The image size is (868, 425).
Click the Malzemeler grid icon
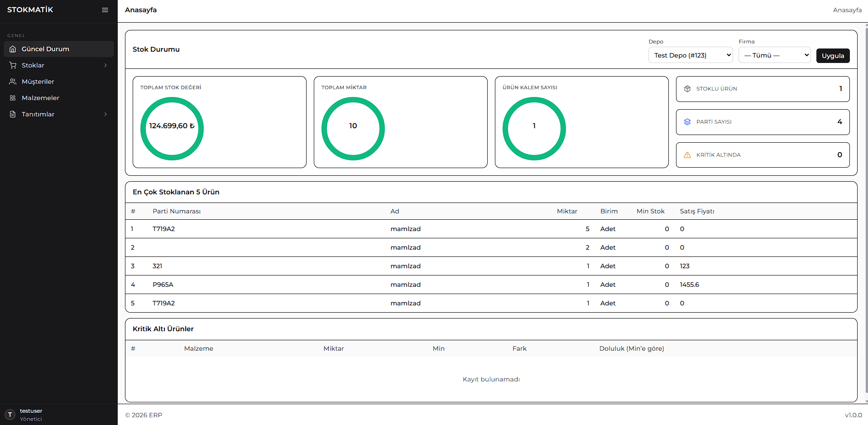click(x=12, y=98)
